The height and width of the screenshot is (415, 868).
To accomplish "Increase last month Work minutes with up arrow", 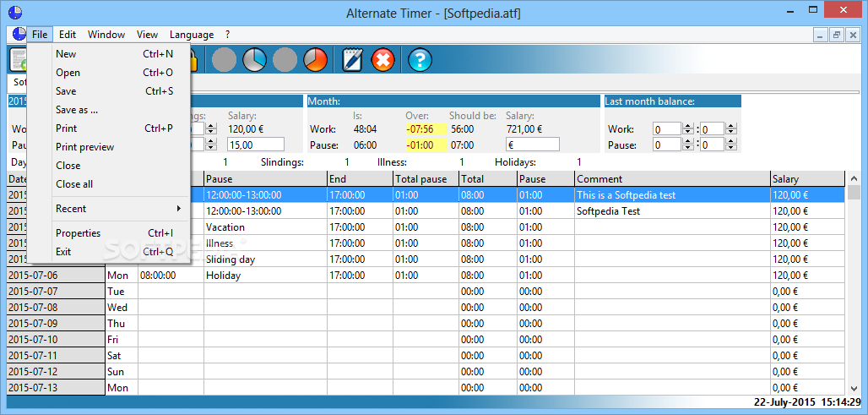I will tap(731, 126).
